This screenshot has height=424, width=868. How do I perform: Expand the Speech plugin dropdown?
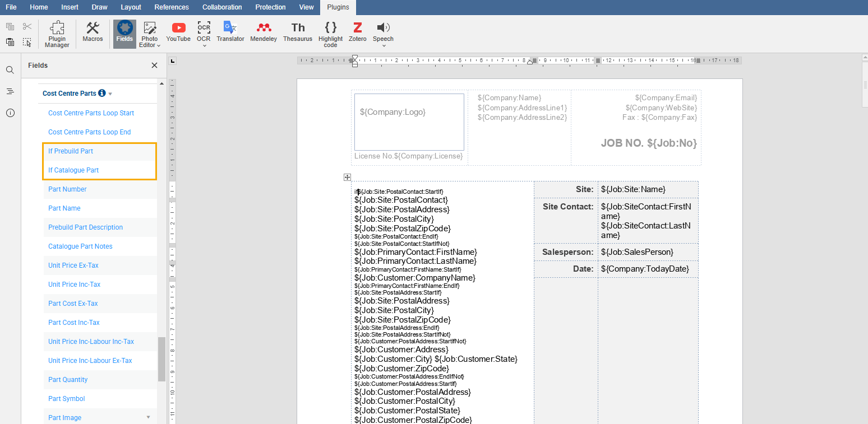pyautogui.click(x=384, y=45)
